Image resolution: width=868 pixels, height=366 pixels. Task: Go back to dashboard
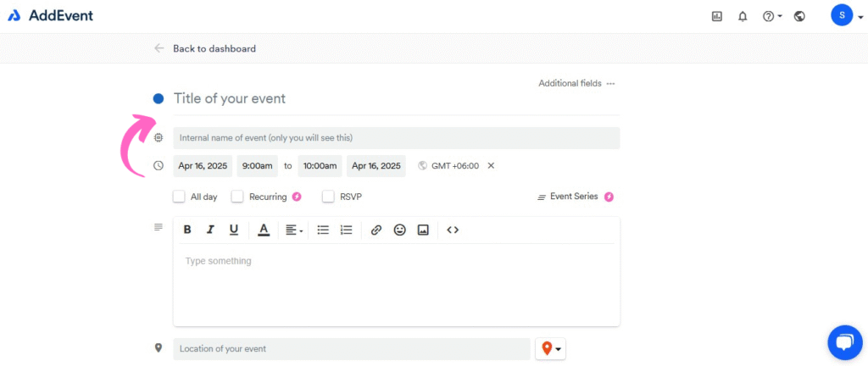coord(214,48)
